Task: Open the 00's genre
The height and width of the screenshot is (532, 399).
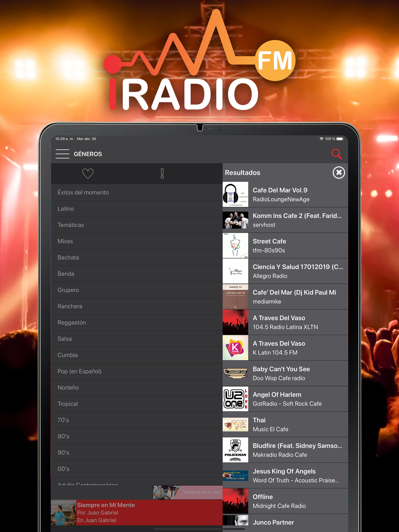Action: tap(137, 469)
